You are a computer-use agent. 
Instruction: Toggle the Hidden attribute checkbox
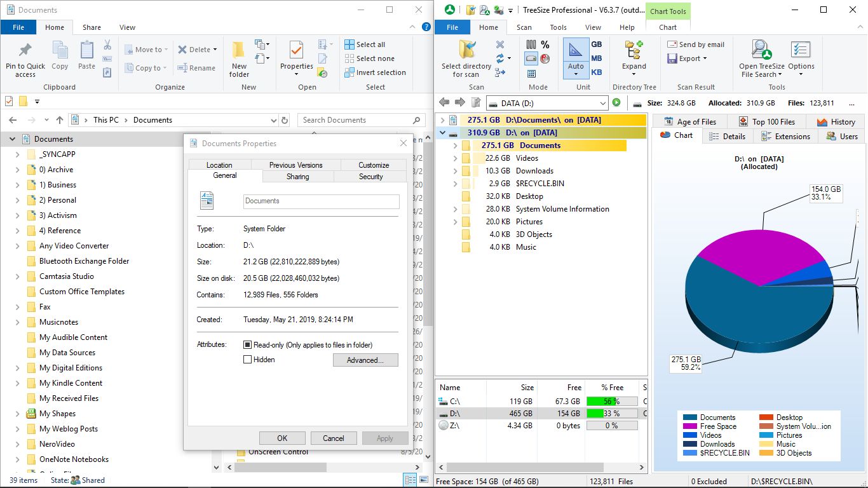coord(248,360)
